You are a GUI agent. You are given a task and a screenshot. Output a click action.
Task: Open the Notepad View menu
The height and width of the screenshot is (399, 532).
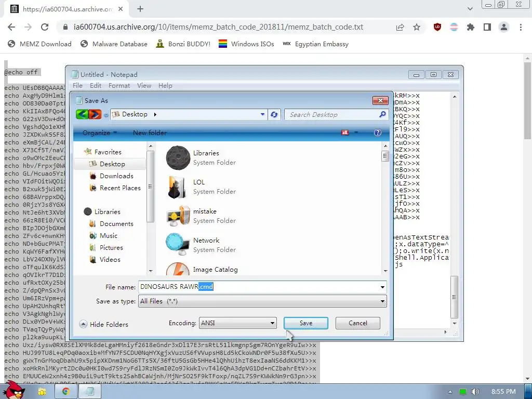[x=144, y=86]
